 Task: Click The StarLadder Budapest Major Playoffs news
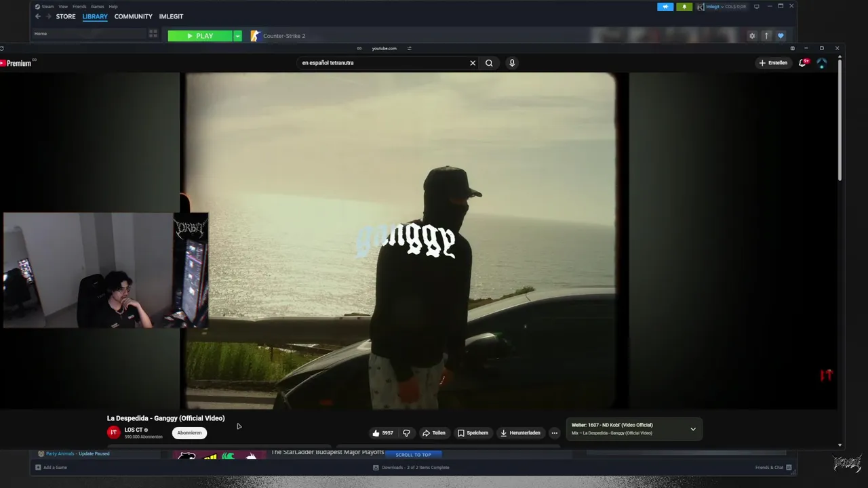point(328,452)
